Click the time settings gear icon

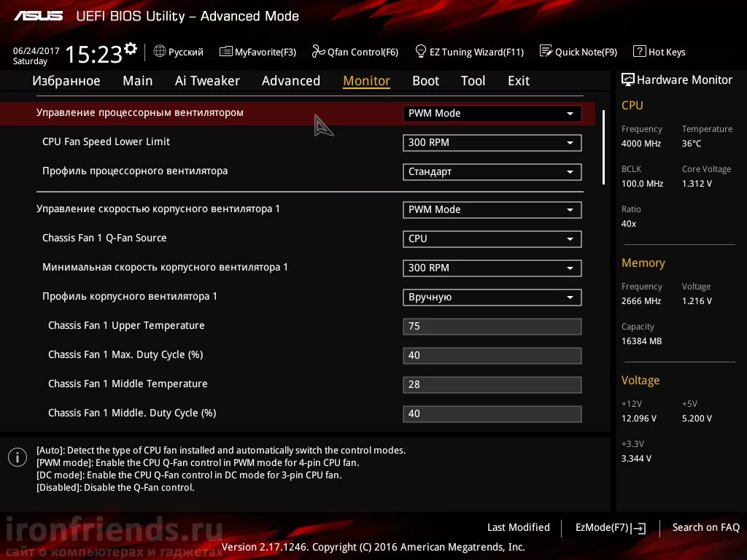tap(131, 49)
